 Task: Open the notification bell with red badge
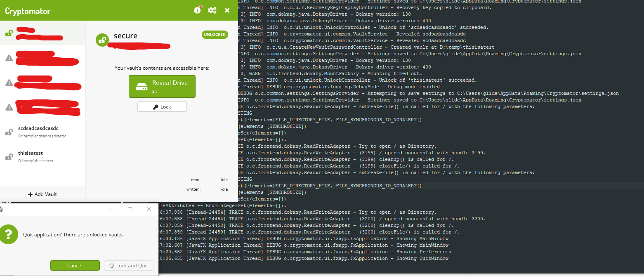[197, 10]
